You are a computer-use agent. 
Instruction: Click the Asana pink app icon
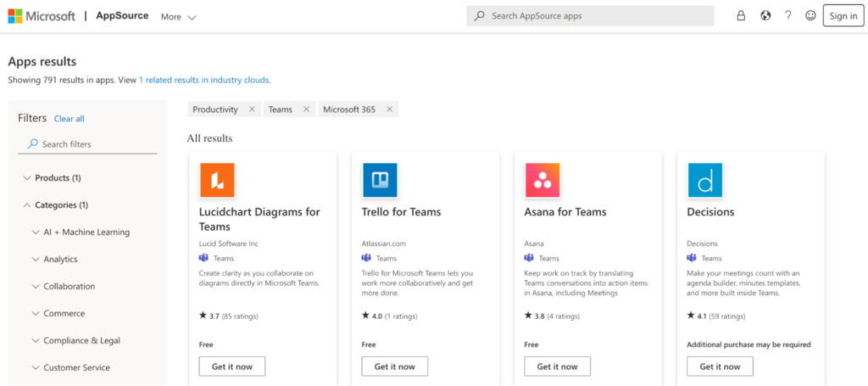[542, 180]
